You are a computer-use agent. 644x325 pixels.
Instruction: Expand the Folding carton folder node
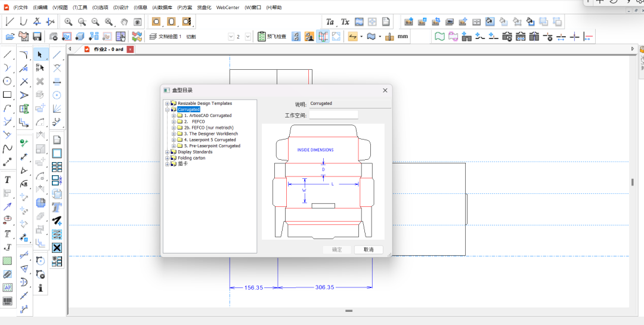pyautogui.click(x=168, y=158)
